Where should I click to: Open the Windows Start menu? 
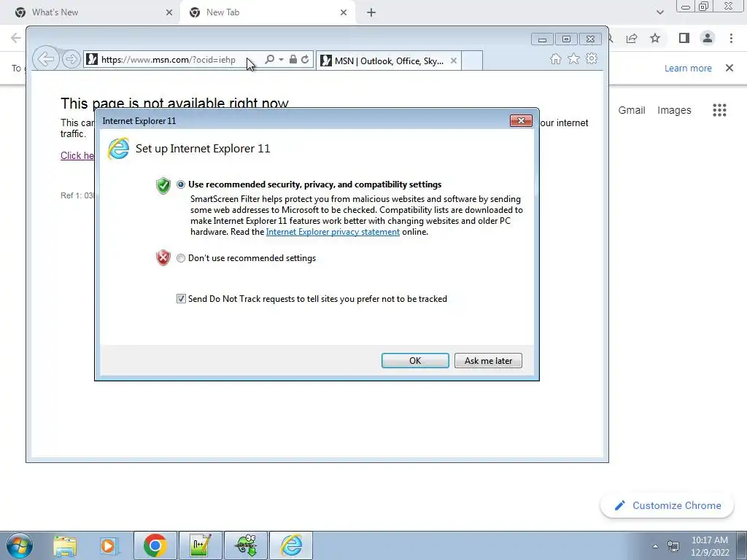pos(20,545)
